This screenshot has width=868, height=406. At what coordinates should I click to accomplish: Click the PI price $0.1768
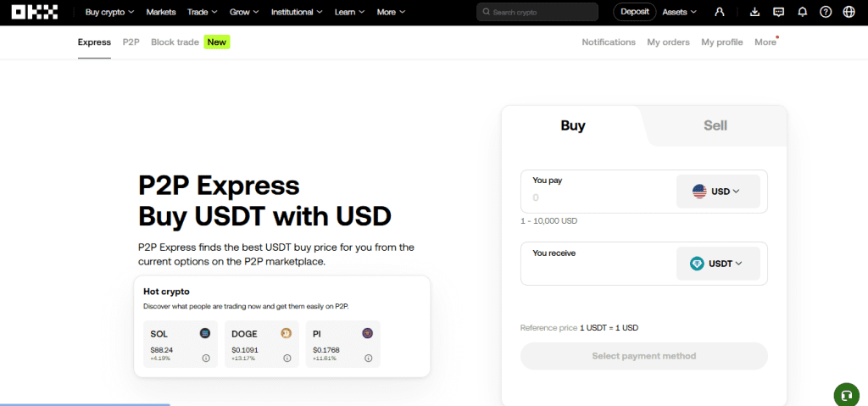click(x=326, y=350)
